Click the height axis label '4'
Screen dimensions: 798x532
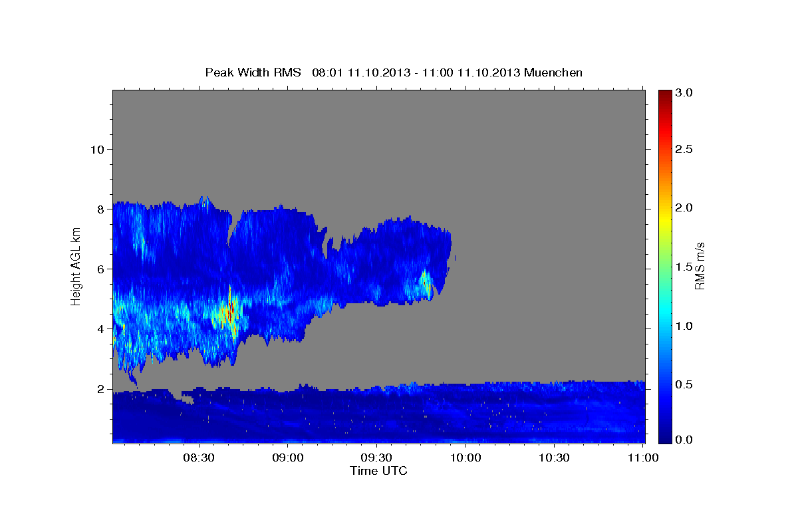coord(100,329)
